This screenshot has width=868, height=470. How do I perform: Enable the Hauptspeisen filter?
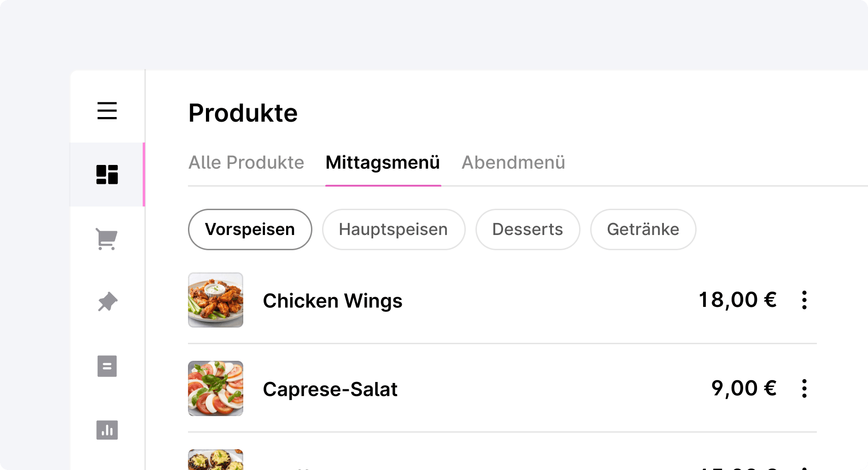(393, 229)
